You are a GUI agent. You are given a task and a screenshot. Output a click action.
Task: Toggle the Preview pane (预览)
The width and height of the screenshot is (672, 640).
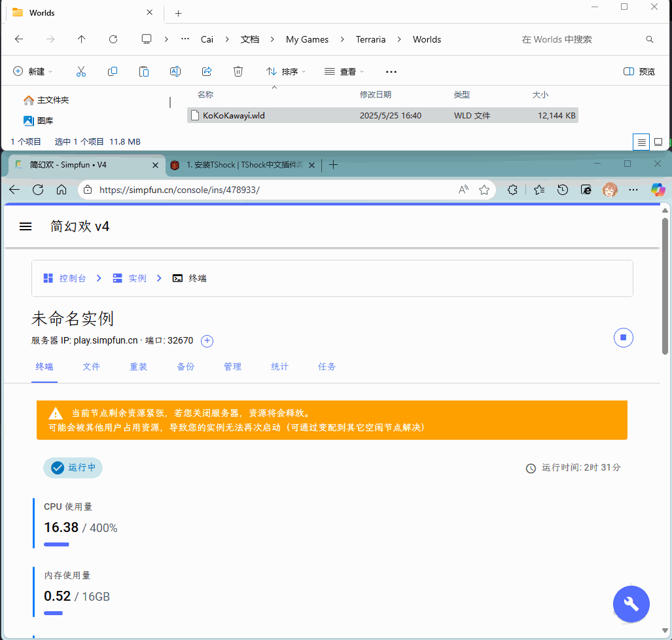[639, 71]
